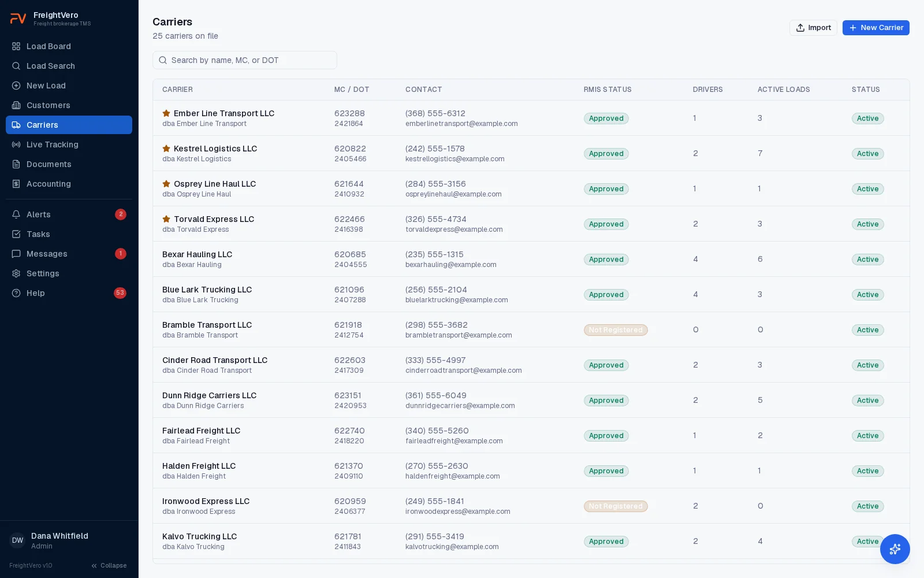924x578 pixels.
Task: Click the DW user avatar
Action: tap(17, 540)
